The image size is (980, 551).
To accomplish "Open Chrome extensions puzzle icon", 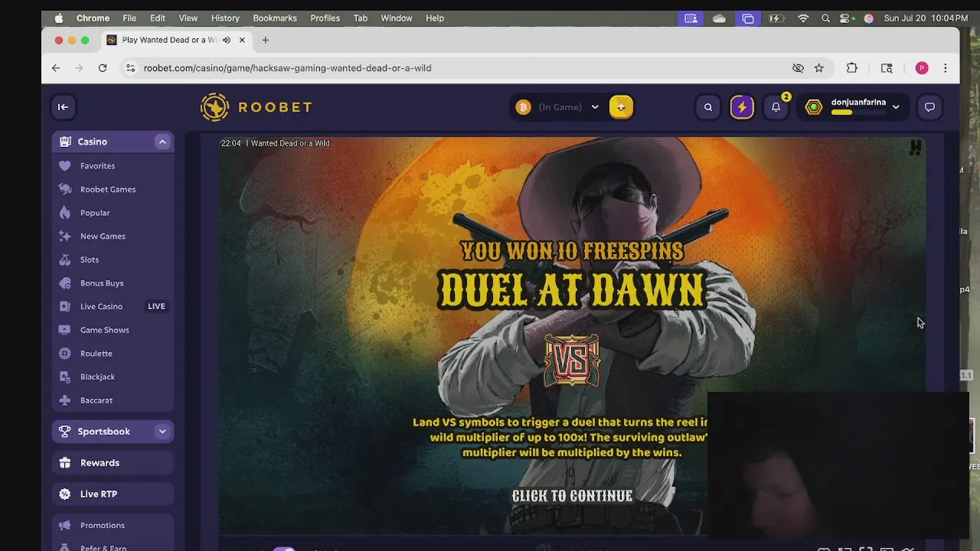I will [x=852, y=68].
